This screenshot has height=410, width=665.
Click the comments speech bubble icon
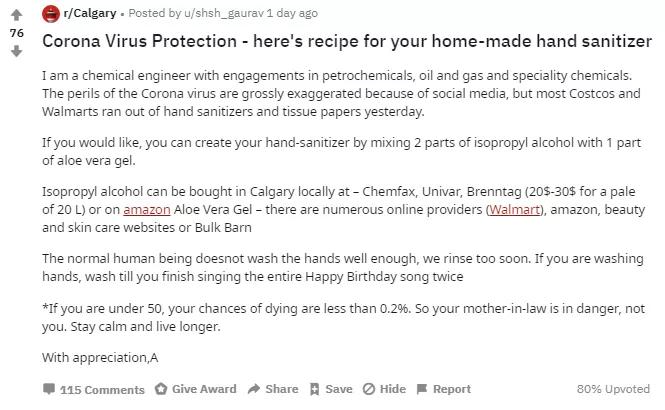[x=49, y=389]
